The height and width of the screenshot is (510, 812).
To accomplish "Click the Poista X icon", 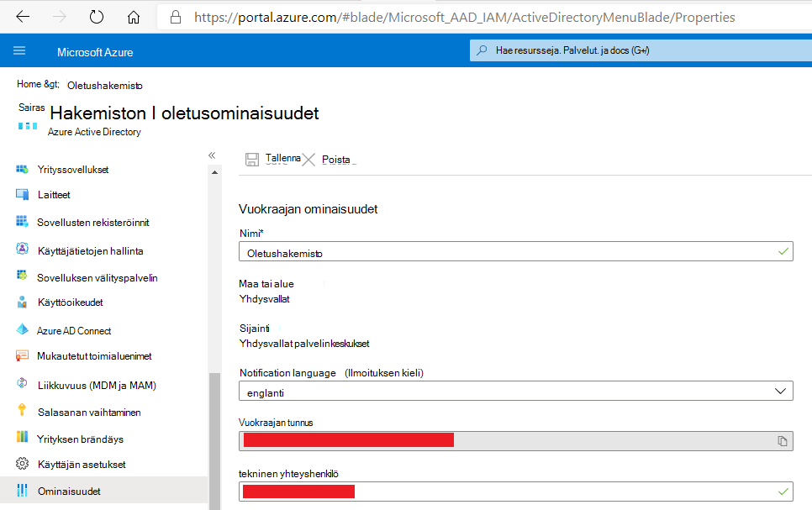I will pos(308,160).
